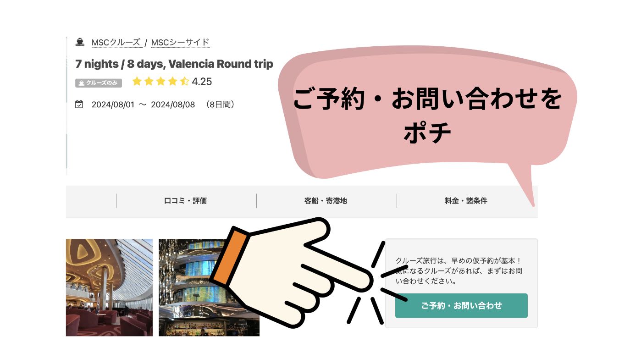Click the calendar icon beside the dates
This screenshot has height=364, width=641.
tap(79, 104)
